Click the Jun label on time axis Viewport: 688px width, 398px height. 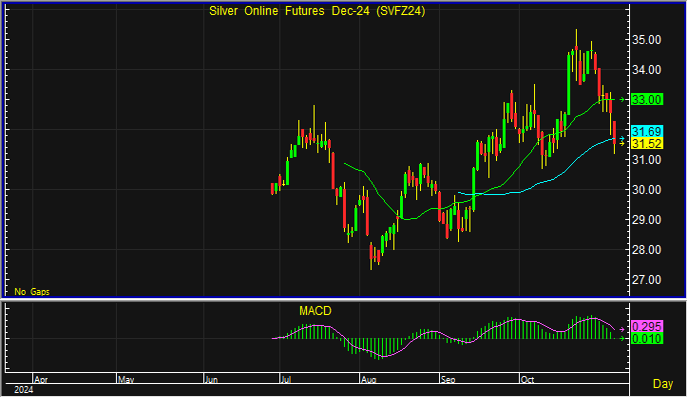pyautogui.click(x=211, y=379)
